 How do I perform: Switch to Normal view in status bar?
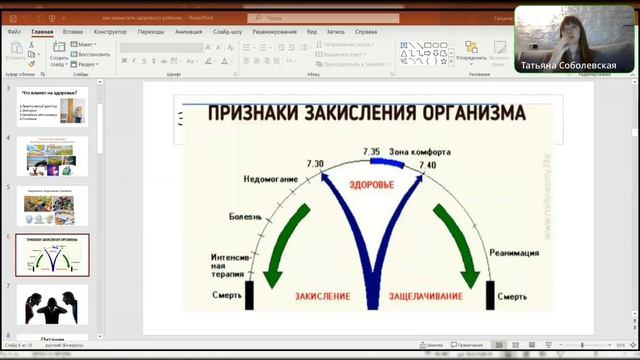499,345
